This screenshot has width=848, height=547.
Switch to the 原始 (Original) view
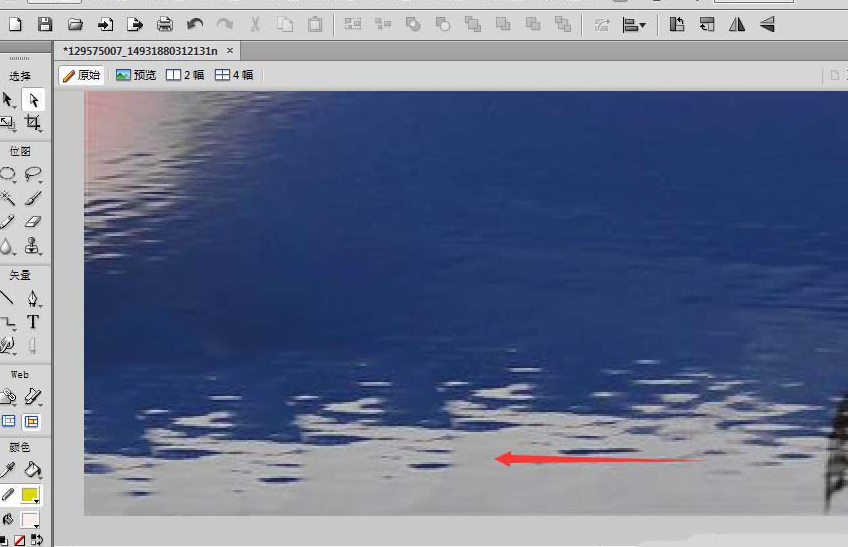pyautogui.click(x=82, y=75)
